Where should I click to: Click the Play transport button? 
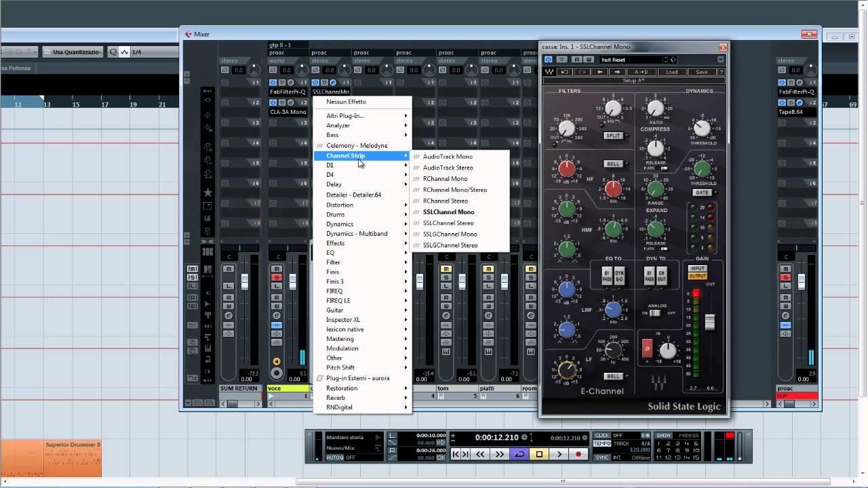[x=559, y=454]
